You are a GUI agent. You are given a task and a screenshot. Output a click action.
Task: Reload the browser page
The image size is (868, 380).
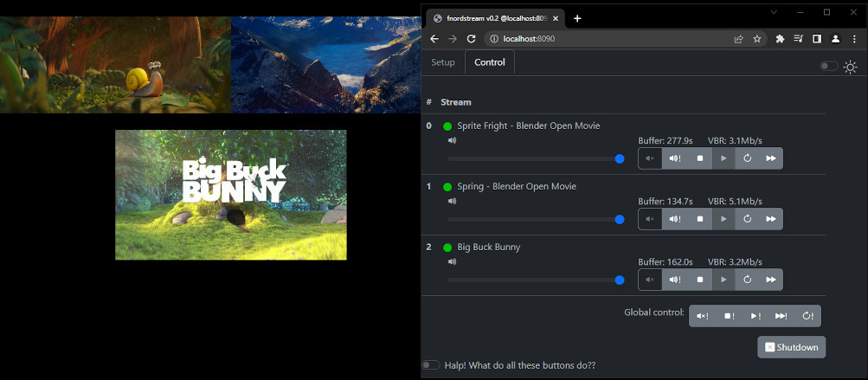[x=471, y=39]
